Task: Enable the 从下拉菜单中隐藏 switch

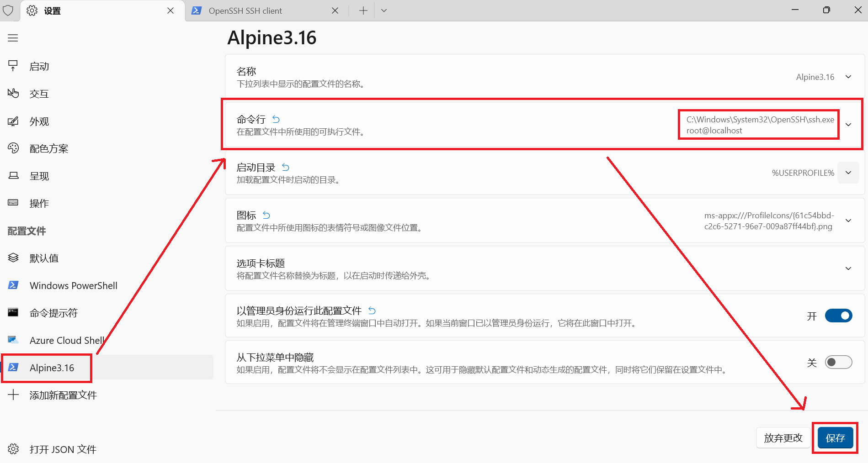Action: click(x=838, y=362)
